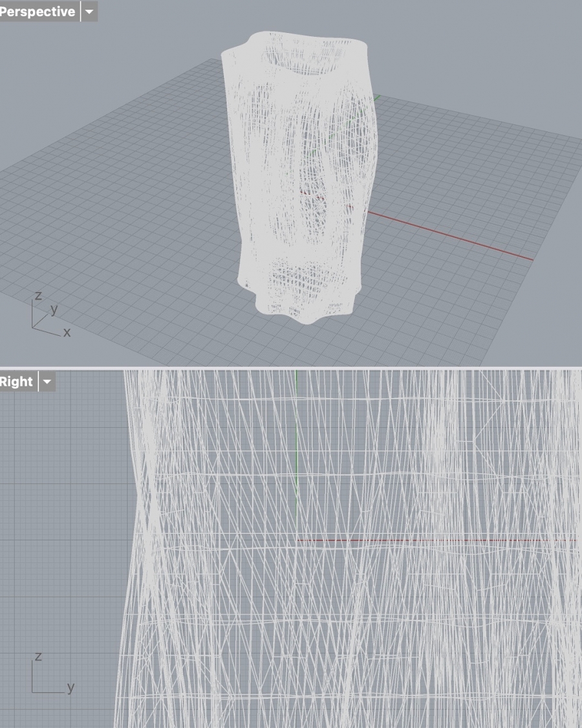Click the green vertical axis line in Right view
The height and width of the screenshot is (728, 582).
click(x=296, y=453)
